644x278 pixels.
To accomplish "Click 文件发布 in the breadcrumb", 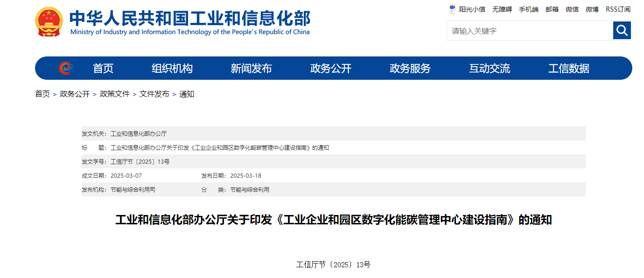I will coord(154,94).
